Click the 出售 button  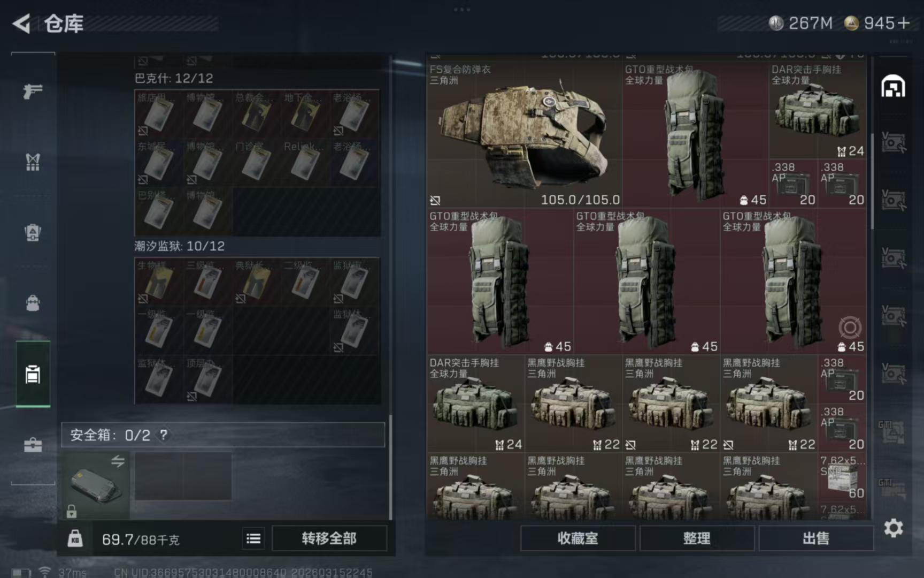815,538
